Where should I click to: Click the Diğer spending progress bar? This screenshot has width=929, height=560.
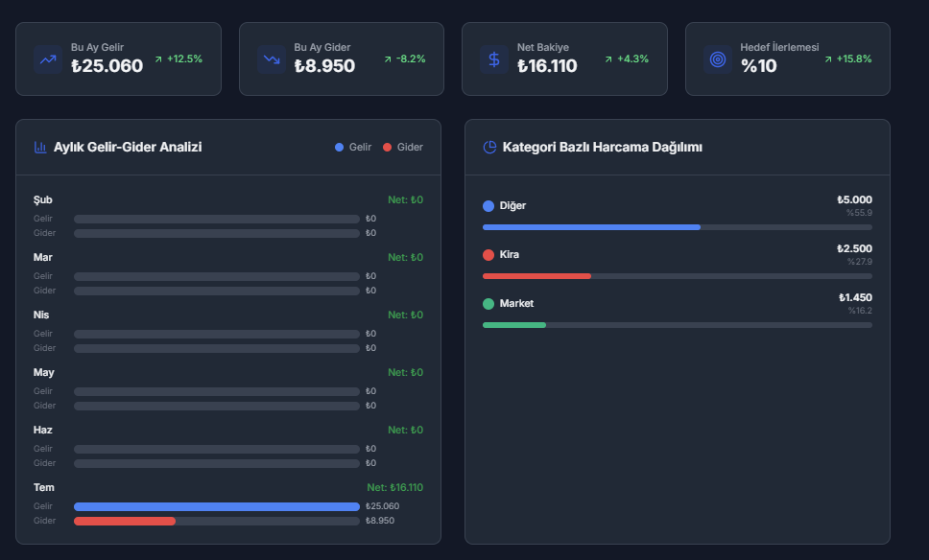click(678, 227)
